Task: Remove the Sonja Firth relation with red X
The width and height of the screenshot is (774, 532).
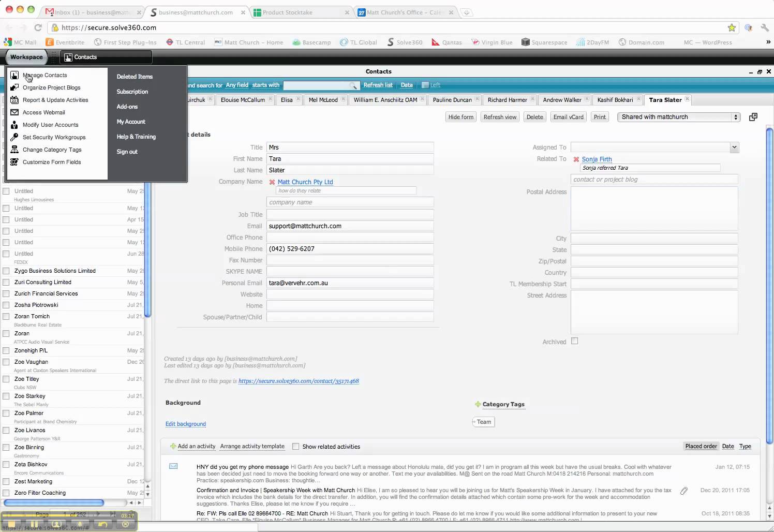Action: coord(576,159)
